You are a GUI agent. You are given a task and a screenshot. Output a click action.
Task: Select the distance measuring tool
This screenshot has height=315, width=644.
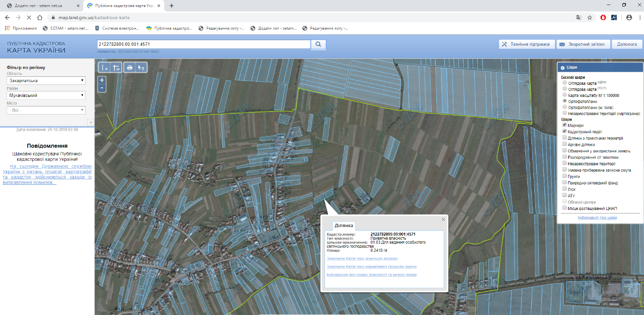pyautogui.click(x=105, y=67)
